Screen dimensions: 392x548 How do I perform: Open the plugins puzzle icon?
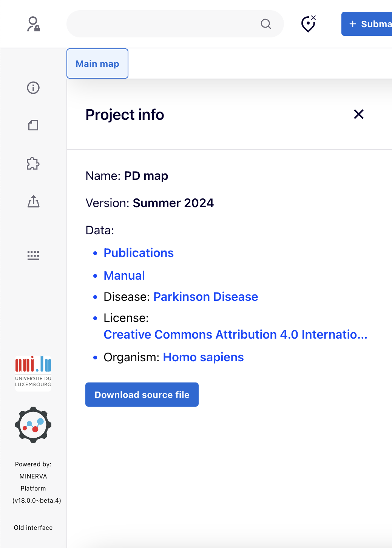(x=33, y=164)
